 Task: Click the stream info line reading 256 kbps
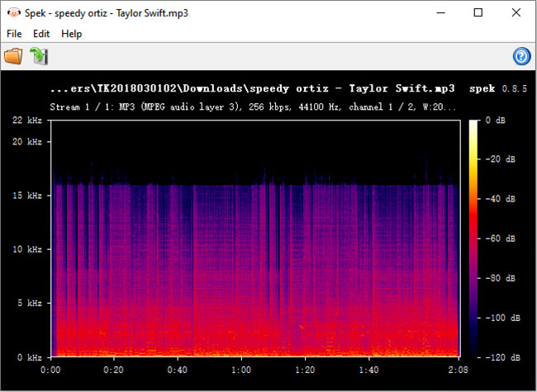tap(253, 106)
